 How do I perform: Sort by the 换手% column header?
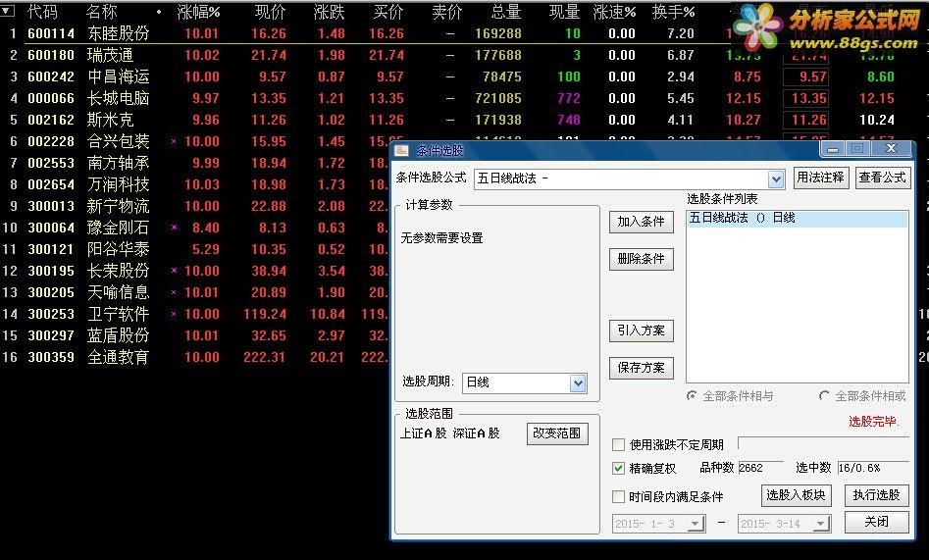click(x=673, y=11)
